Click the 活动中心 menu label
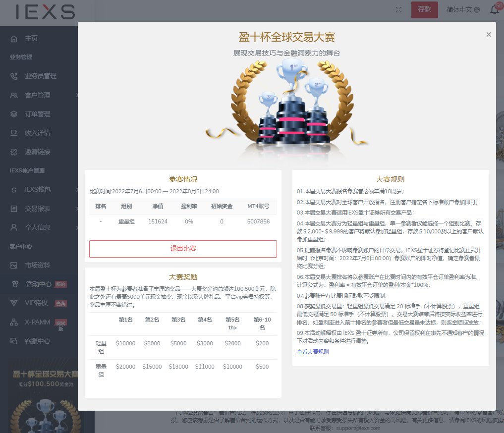The height and width of the screenshot is (433, 504). [x=39, y=284]
